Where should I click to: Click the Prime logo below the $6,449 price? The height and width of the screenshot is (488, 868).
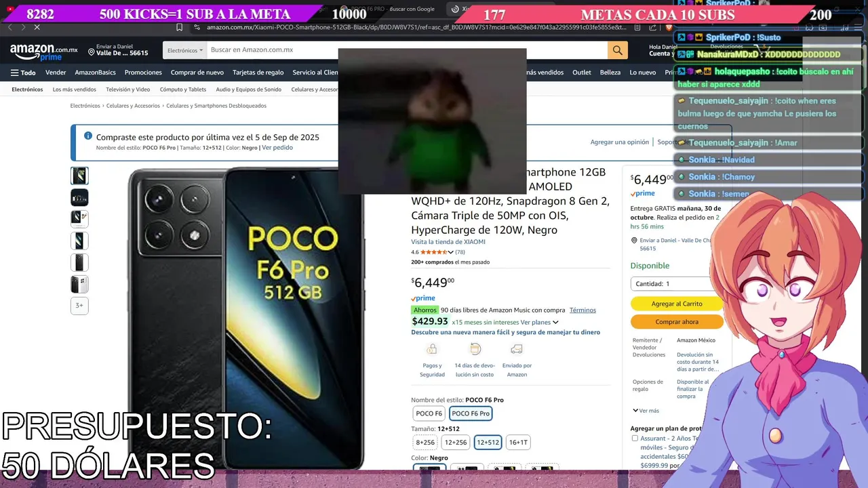(423, 298)
